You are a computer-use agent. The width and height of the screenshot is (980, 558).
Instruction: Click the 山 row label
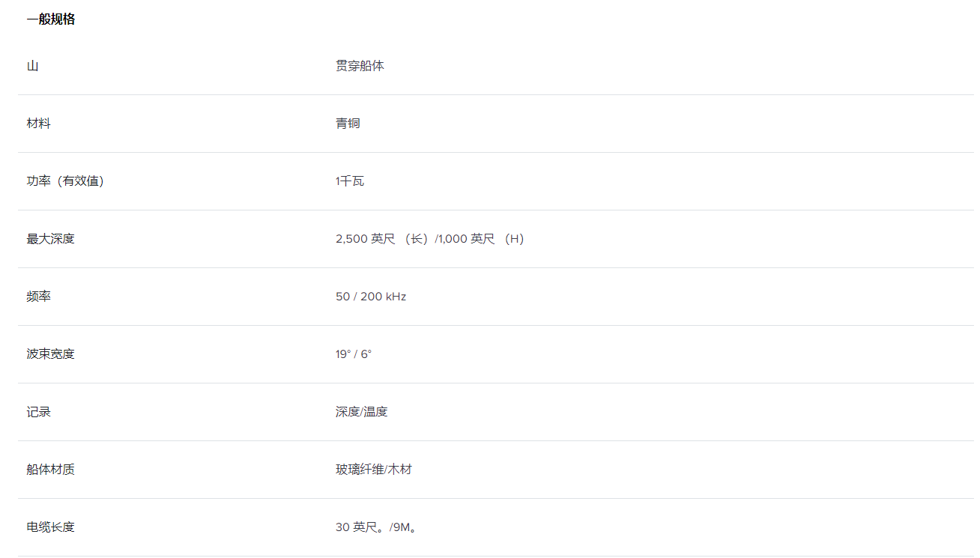pos(32,66)
